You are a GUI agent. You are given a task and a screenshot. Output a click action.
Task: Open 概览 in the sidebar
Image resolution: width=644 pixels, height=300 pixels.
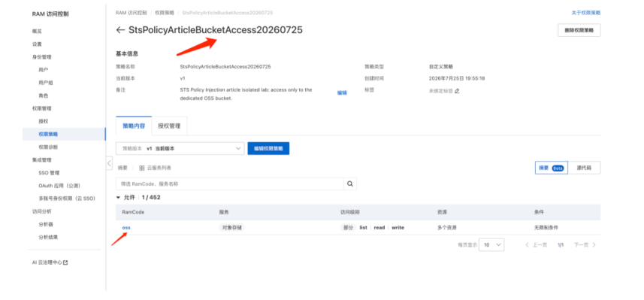tap(37, 32)
